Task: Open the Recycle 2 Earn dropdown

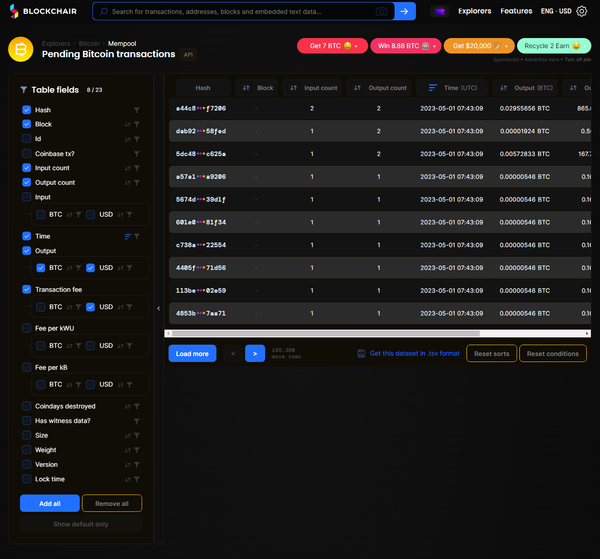Action: [x=554, y=46]
